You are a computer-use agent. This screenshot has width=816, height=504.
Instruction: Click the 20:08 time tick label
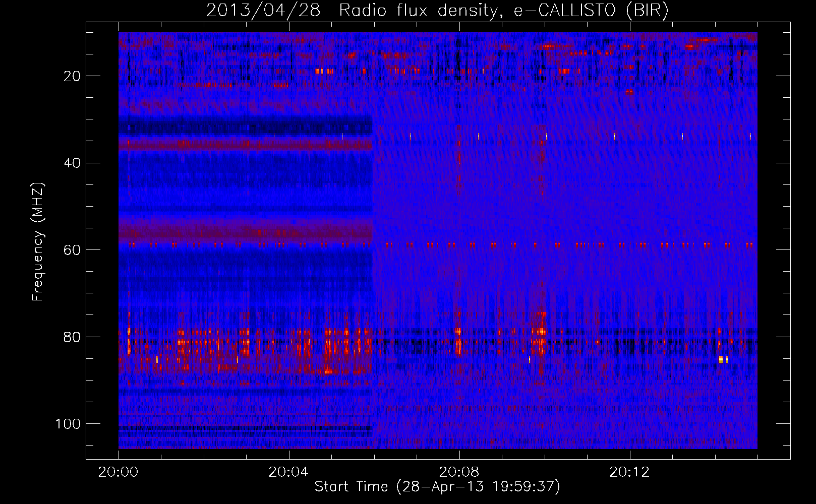click(x=459, y=472)
